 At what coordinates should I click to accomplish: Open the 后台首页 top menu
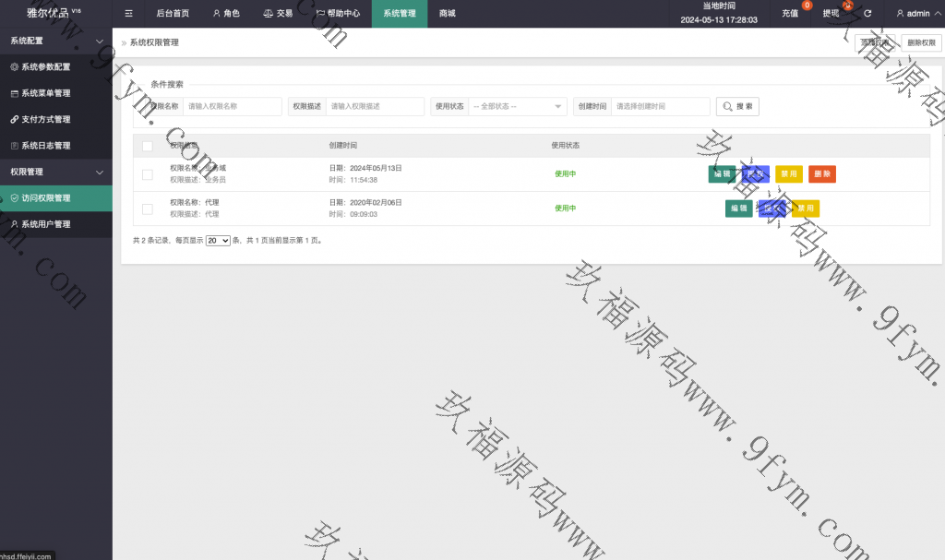[173, 14]
